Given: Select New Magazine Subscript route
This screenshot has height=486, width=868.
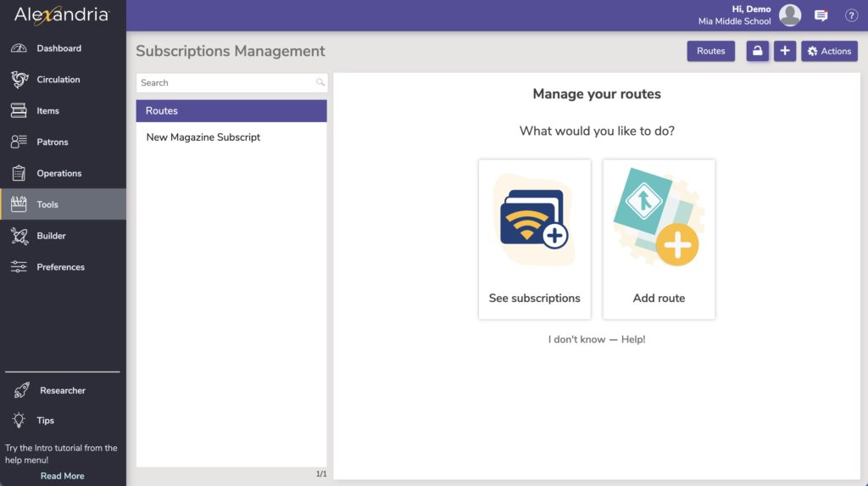Looking at the screenshot, I should pos(203,137).
